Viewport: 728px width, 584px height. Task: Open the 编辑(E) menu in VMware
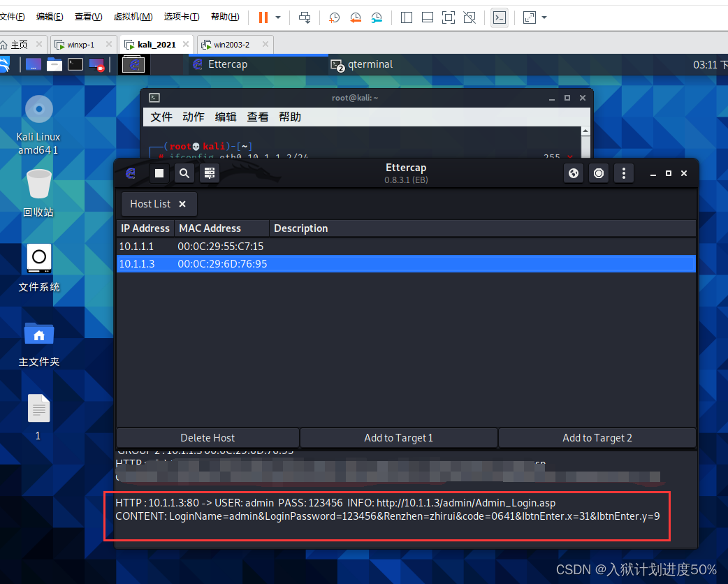pos(50,17)
